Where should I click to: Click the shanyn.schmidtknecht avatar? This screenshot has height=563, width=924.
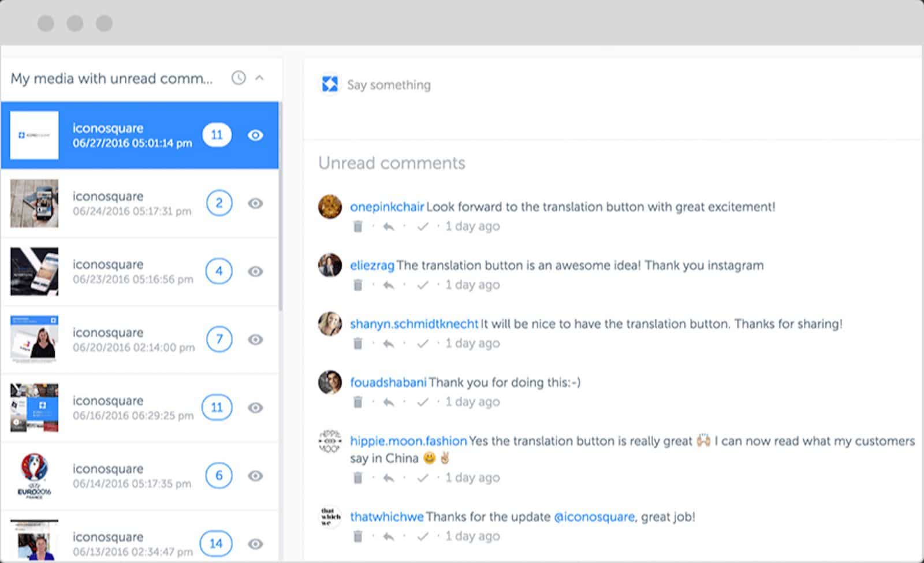coord(330,324)
